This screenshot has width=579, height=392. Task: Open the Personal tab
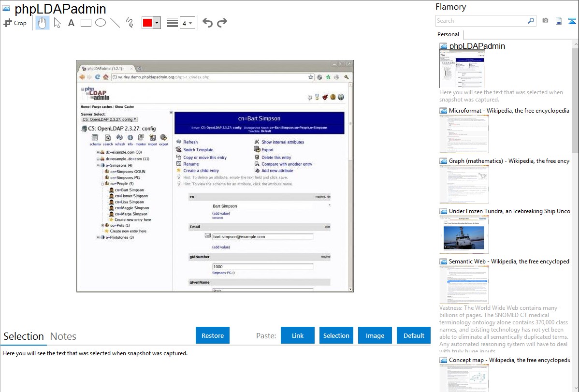pyautogui.click(x=449, y=34)
